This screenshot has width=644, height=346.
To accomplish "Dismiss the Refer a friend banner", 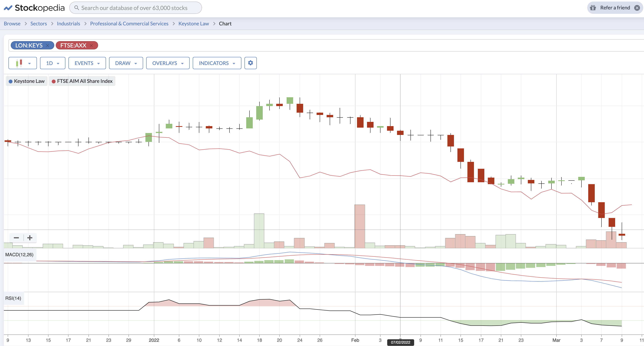I will coord(637,8).
